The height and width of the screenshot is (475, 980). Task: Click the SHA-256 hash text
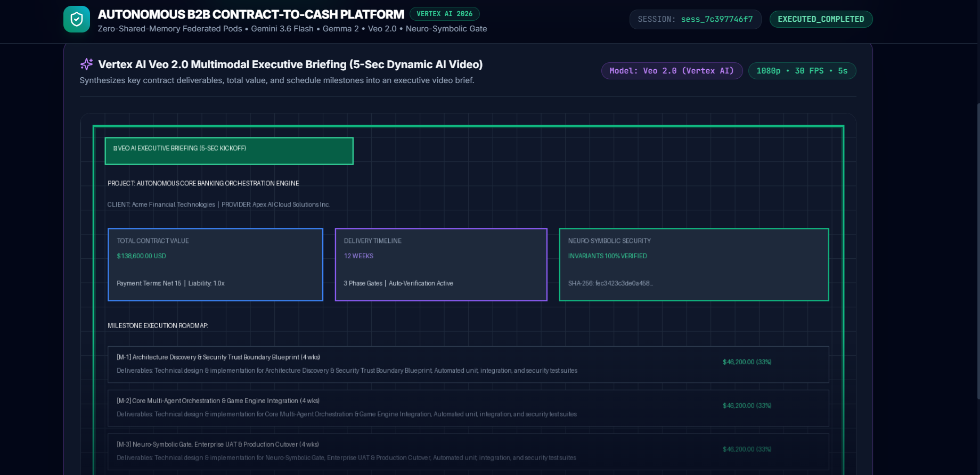click(x=610, y=283)
